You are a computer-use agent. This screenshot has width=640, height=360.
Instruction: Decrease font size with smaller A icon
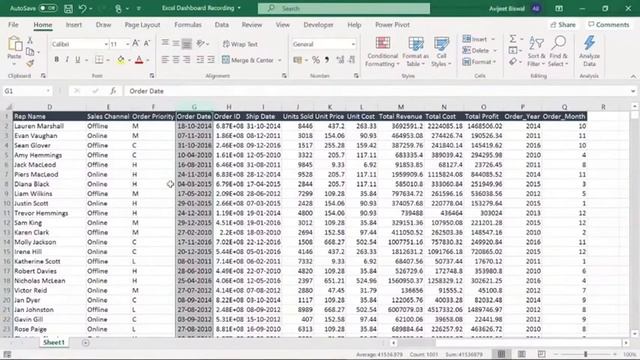147,44
